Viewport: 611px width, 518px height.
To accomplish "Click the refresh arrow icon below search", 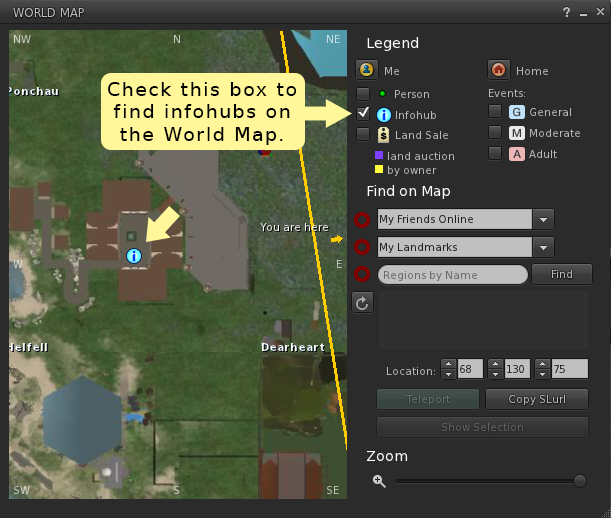I will (364, 302).
